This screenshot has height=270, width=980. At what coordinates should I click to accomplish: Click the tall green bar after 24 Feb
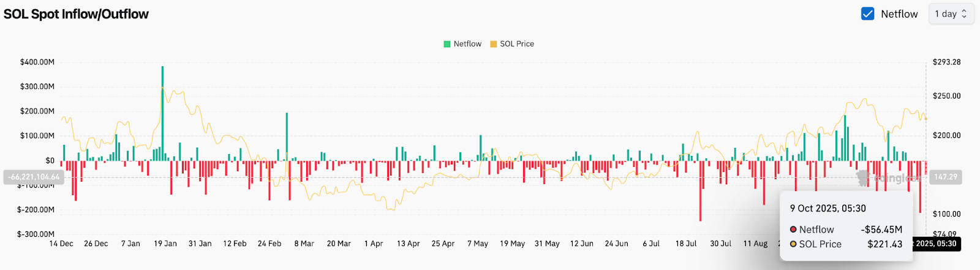coord(287,135)
